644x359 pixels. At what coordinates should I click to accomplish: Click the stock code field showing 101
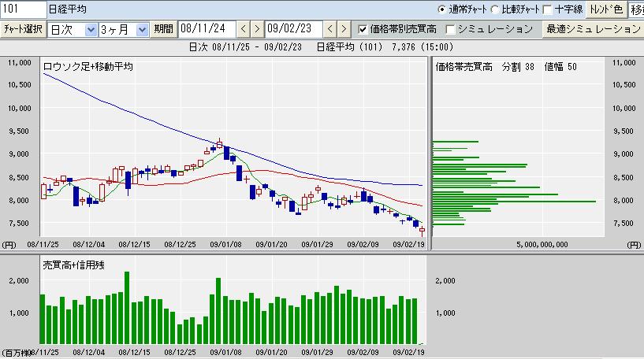coord(24,9)
